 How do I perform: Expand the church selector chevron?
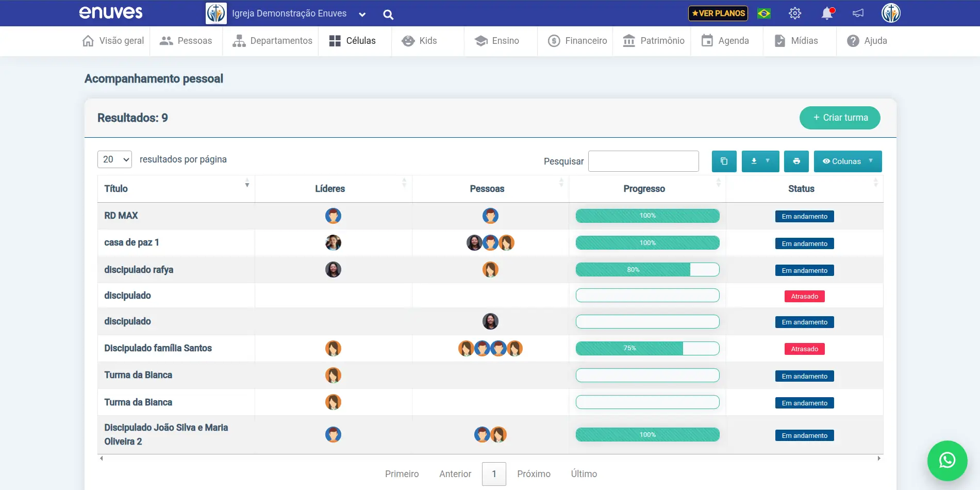pyautogui.click(x=362, y=14)
